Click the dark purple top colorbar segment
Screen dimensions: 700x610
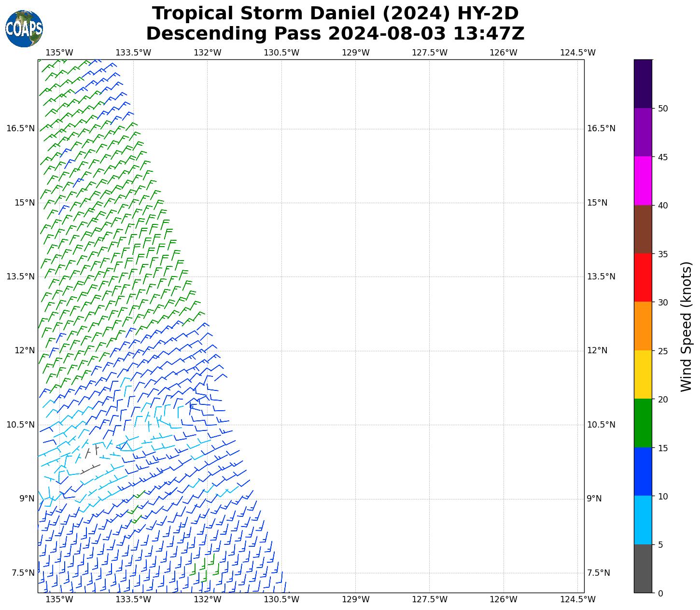(643, 83)
